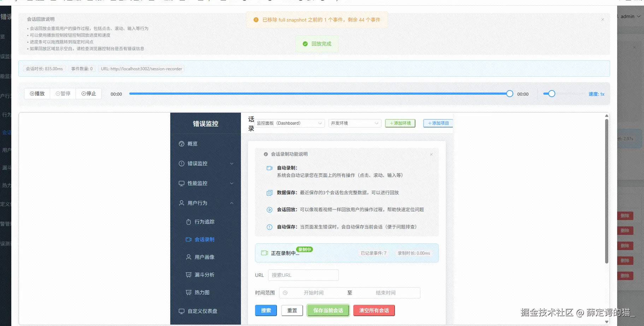Expand the 错误监控 submenu chevron

pyautogui.click(x=232, y=164)
